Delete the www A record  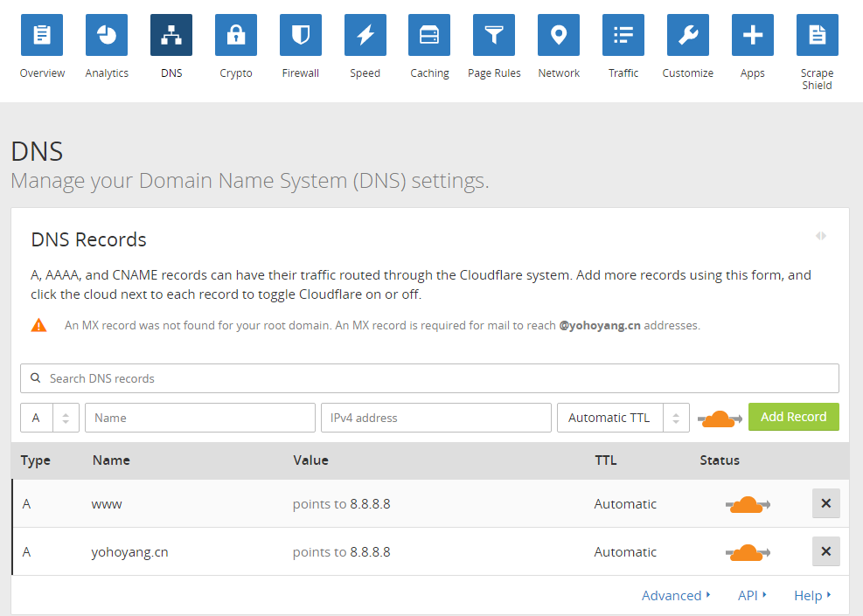tap(825, 503)
